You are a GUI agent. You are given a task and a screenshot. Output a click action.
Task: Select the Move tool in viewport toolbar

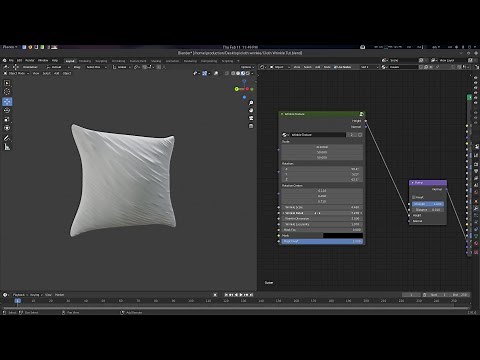[7, 101]
